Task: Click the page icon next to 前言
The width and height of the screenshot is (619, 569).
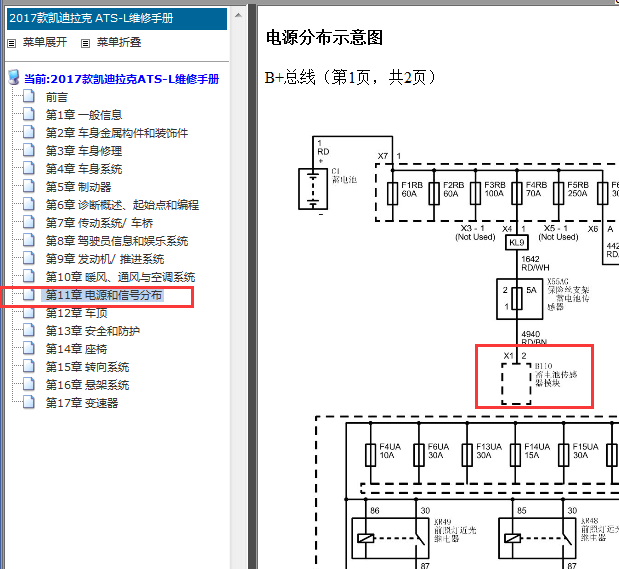Action: click(x=28, y=96)
